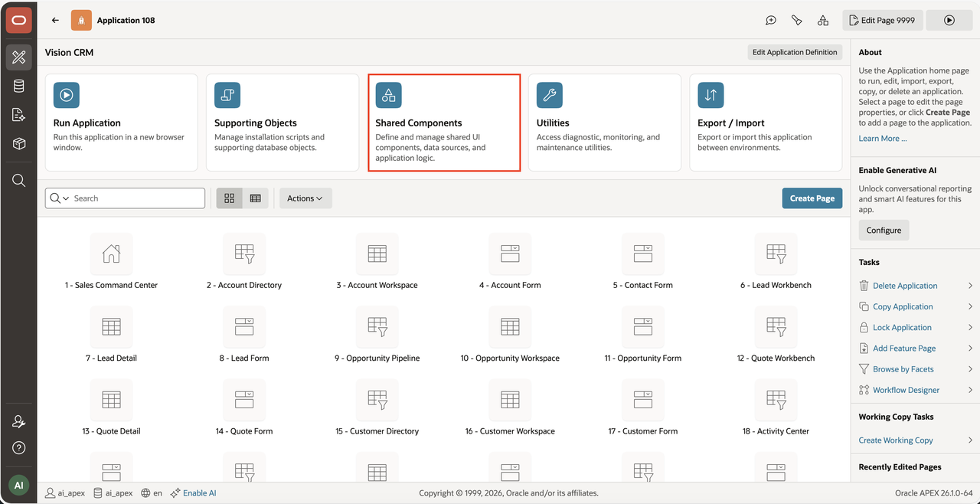This screenshot has height=504, width=980.
Task: Open page 2 Account Directory icon
Action: (x=244, y=254)
